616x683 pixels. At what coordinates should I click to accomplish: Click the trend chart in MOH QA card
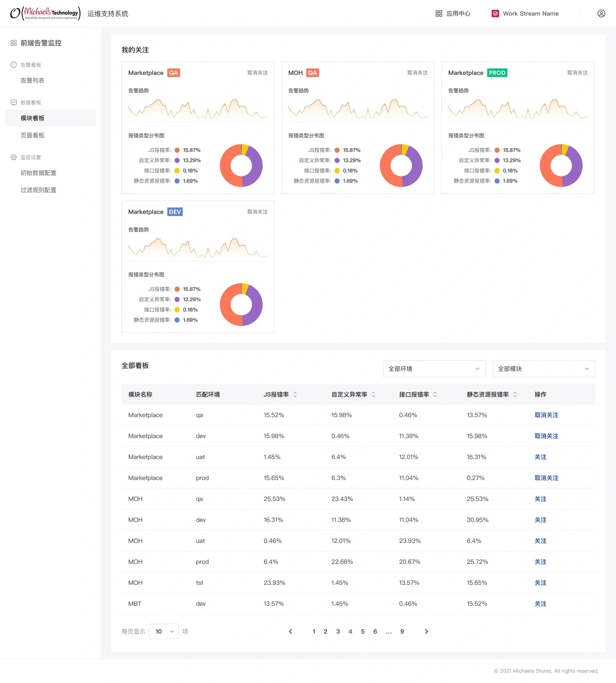tap(358, 109)
